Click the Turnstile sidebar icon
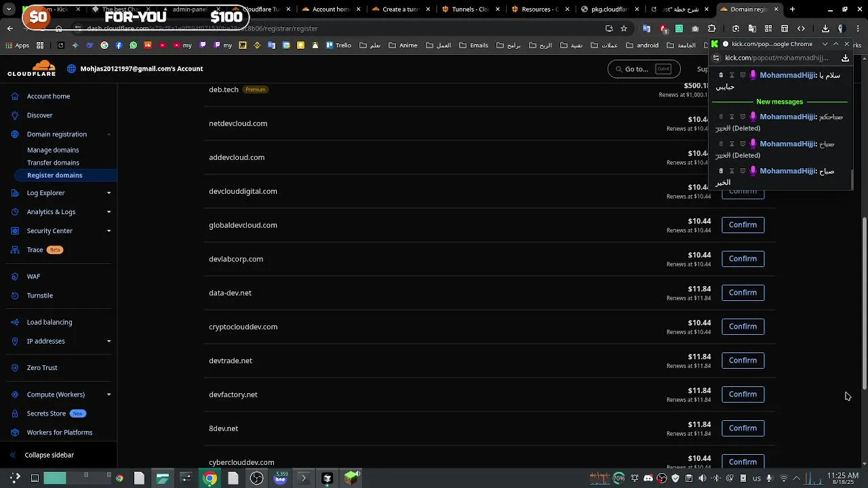Viewport: 868px width, 488px height. pyautogui.click(x=15, y=296)
